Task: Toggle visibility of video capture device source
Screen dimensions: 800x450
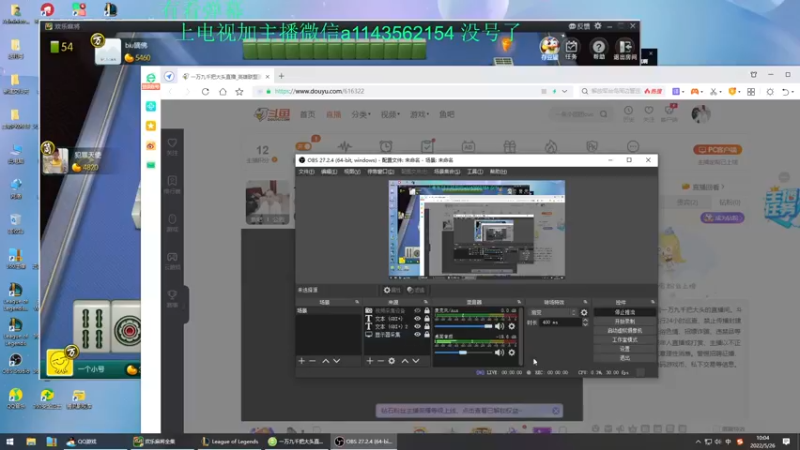Action: coord(417,310)
